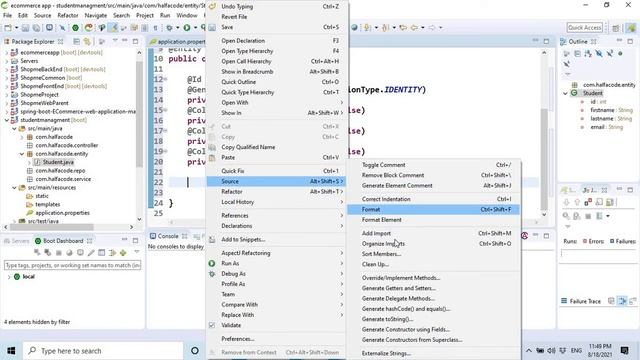This screenshot has width=640, height=360.
Task: Open Run As submenu
Action: [276, 263]
